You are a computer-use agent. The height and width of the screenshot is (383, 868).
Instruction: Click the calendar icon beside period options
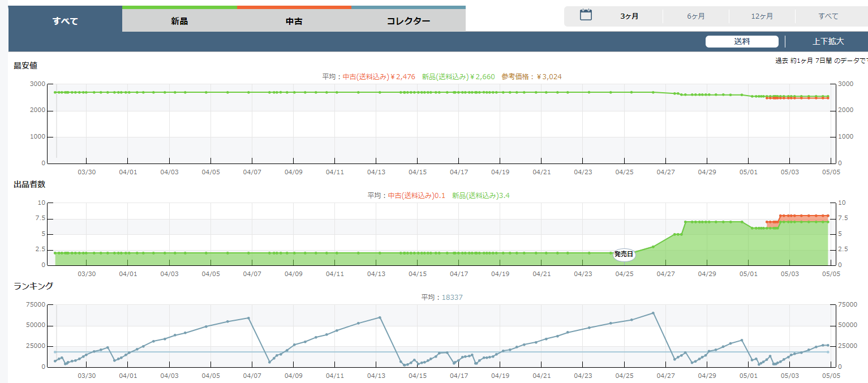[586, 15]
